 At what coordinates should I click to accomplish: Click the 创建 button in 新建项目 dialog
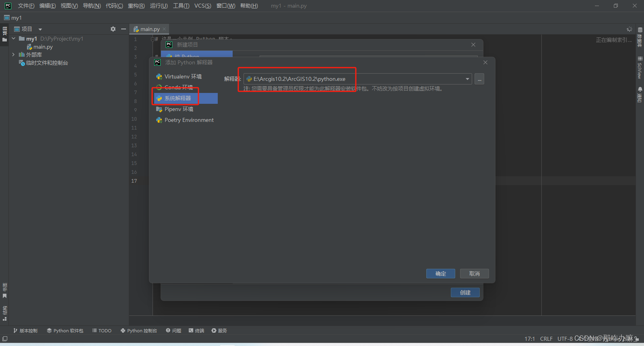465,292
